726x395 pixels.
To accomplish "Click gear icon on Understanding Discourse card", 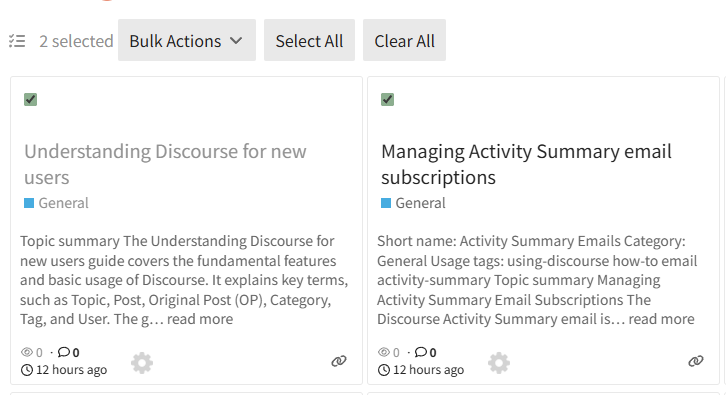I will tap(142, 363).
